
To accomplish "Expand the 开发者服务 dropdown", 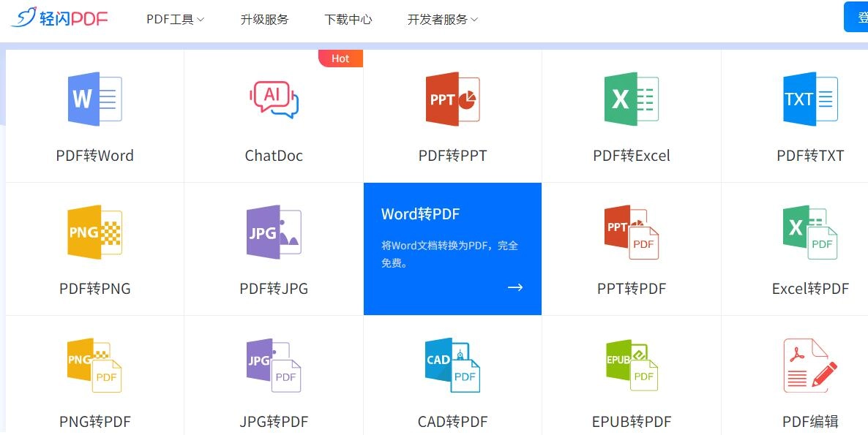I will 443,20.
